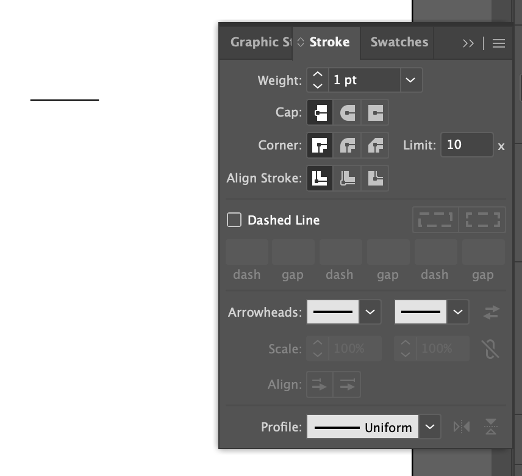Open the start arrowhead dropdown
This screenshot has height=476, width=522.
(x=370, y=312)
